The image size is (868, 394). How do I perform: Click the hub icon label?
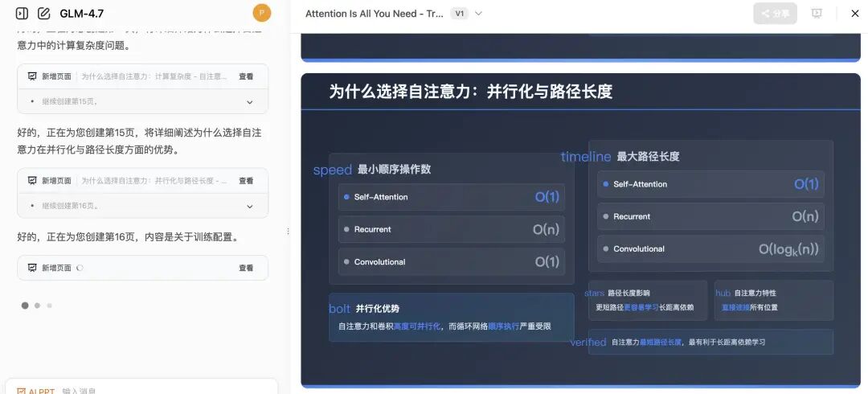point(723,293)
